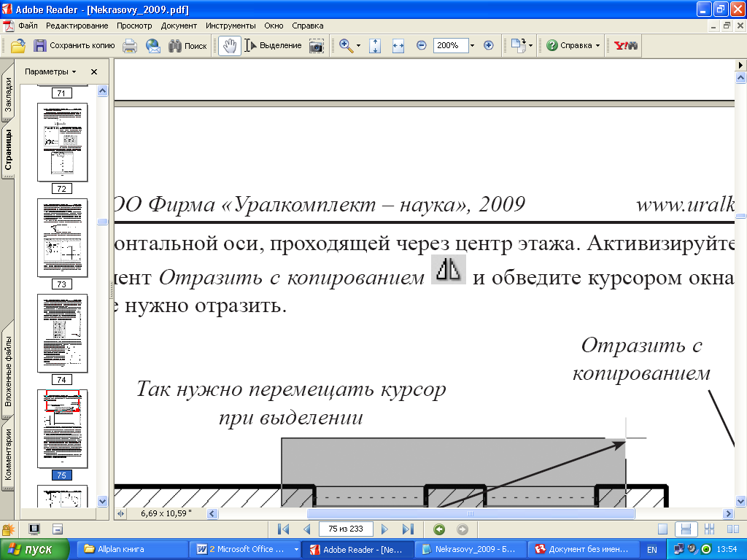Screen dimensions: 747x560
Task: Select the Hand tool
Action: (x=230, y=46)
